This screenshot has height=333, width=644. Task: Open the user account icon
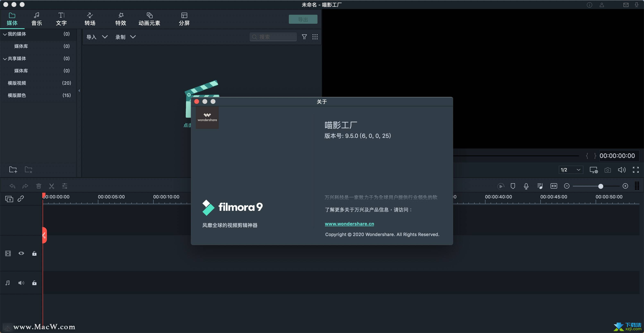pos(602,5)
